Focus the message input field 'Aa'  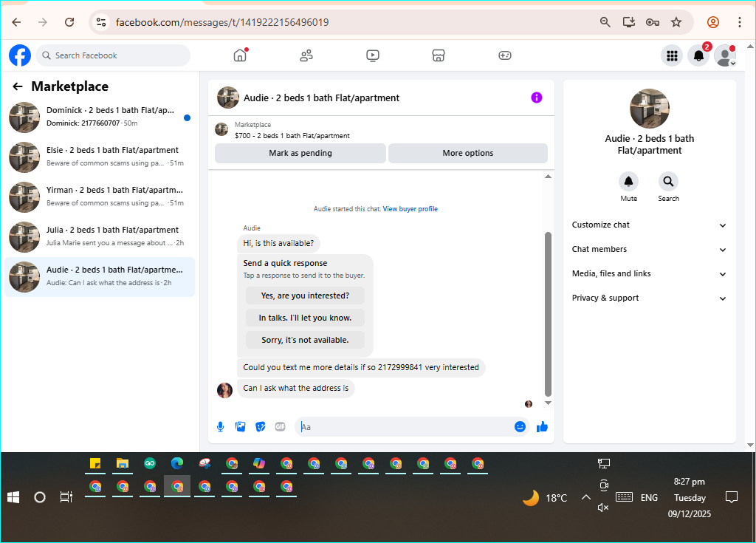405,427
